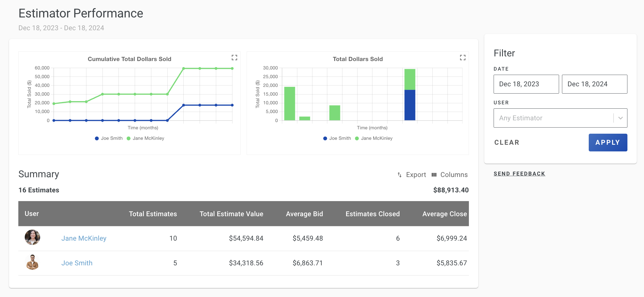The height and width of the screenshot is (297, 644).
Task: Click the Export label
Action: 416,175
